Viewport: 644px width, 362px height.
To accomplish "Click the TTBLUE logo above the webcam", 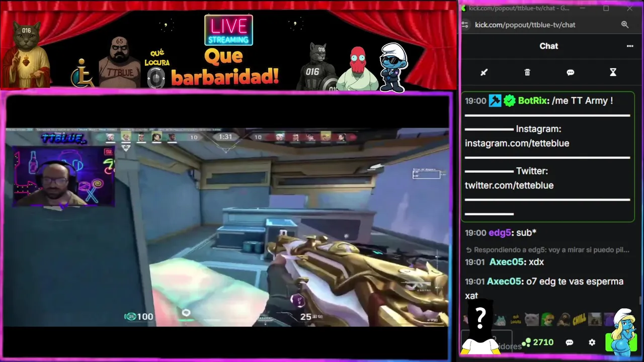I will (64, 139).
